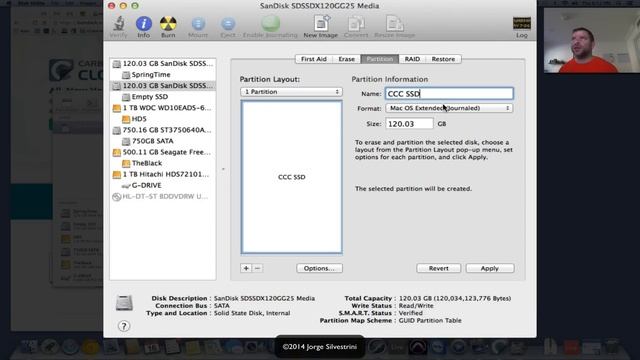Open the Info toolbar icon

(144, 27)
